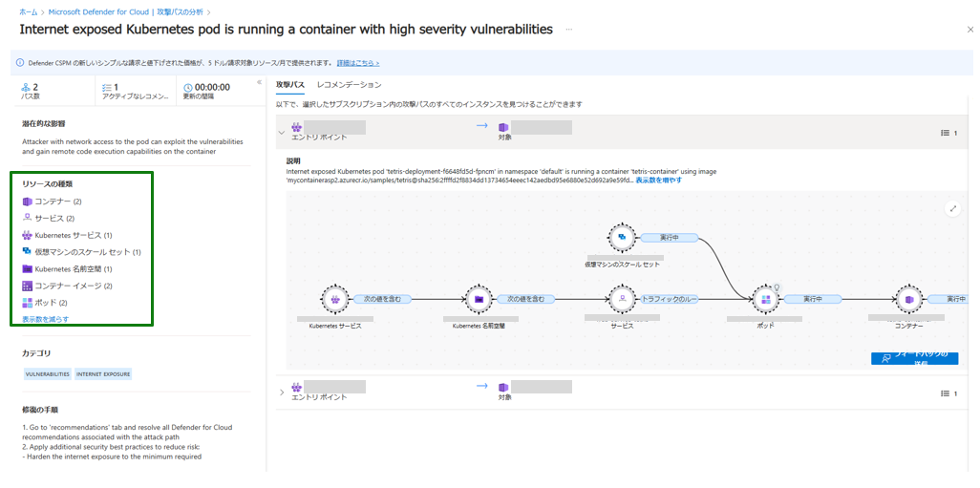980x488 pixels.
Task: Expand the attack path graph to fullscreen
Action: [x=952, y=209]
